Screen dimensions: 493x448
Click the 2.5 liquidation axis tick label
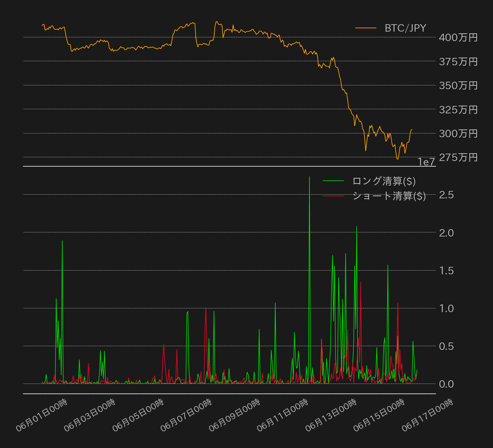[446, 195]
